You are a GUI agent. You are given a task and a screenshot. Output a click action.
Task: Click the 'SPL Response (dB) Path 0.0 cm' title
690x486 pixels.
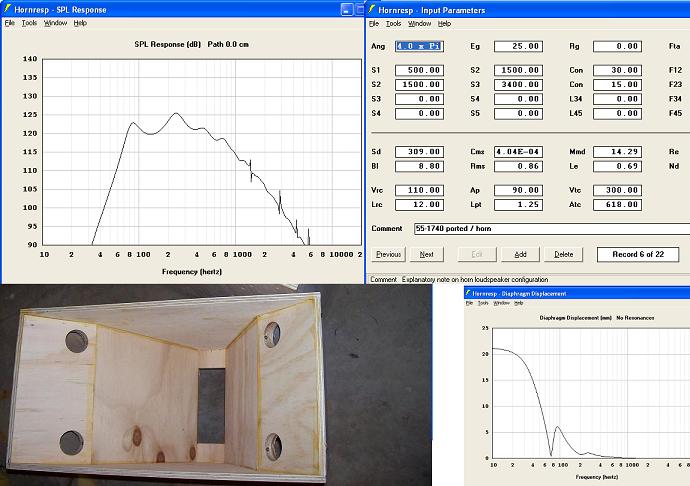(x=191, y=44)
